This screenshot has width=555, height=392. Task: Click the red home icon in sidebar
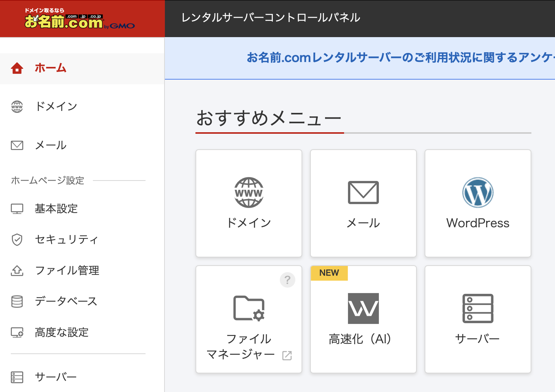(x=17, y=68)
